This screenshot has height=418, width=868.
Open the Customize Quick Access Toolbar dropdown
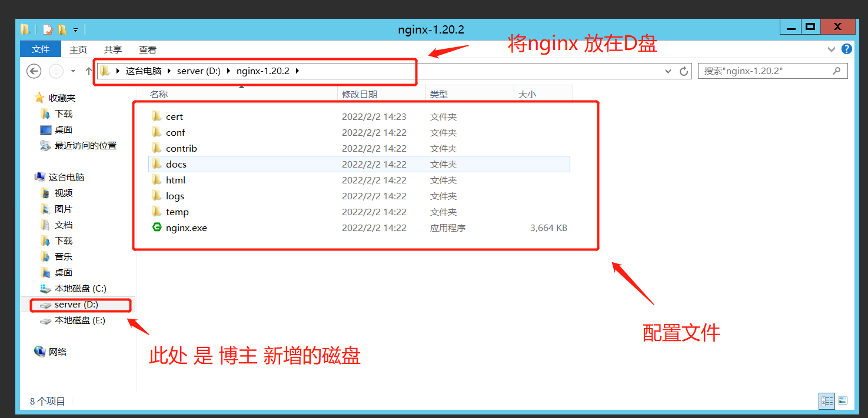click(76, 29)
